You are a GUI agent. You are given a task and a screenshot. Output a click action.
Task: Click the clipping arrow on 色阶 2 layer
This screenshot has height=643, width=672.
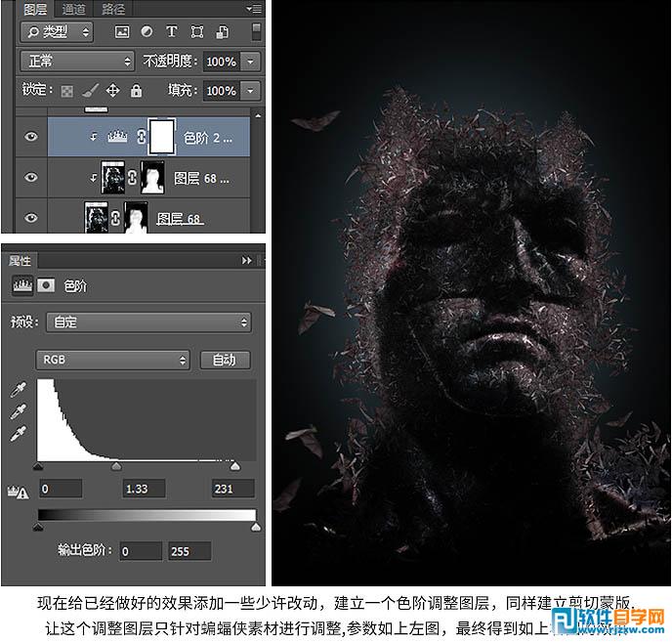click(94, 137)
